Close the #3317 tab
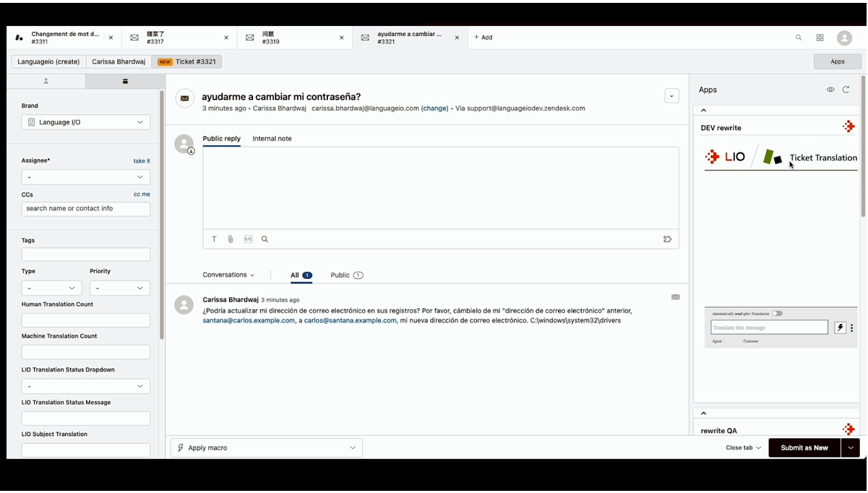Viewport: 868px width, 493px height. click(226, 38)
